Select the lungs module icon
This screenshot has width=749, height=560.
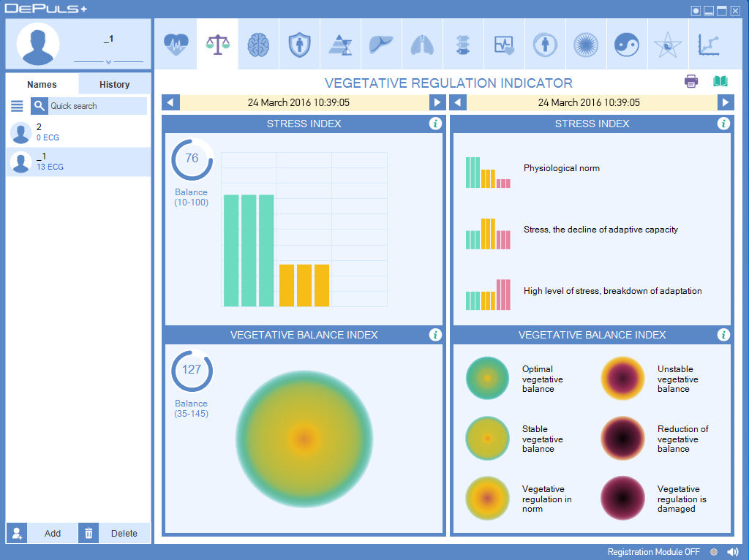422,45
